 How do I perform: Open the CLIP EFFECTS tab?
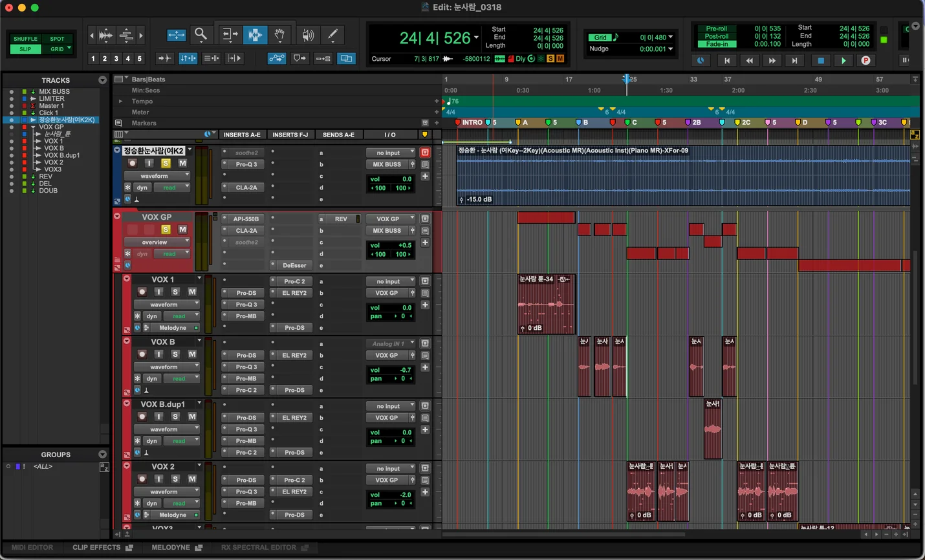coord(102,548)
